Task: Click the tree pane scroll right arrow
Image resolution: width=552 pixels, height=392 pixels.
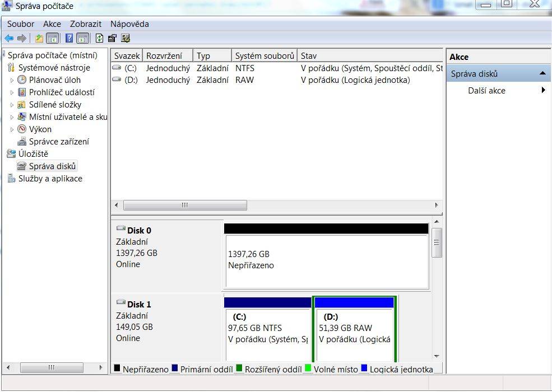Action: pos(101,368)
